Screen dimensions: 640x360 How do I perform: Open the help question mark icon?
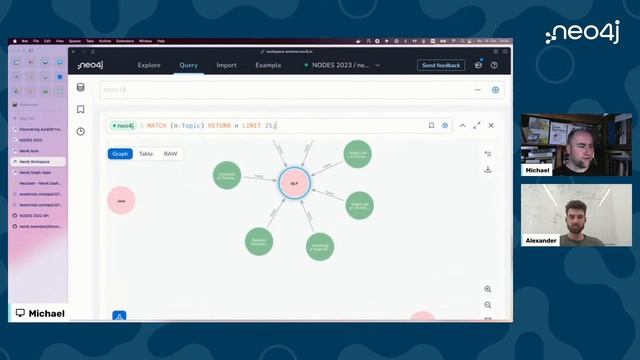(x=494, y=65)
